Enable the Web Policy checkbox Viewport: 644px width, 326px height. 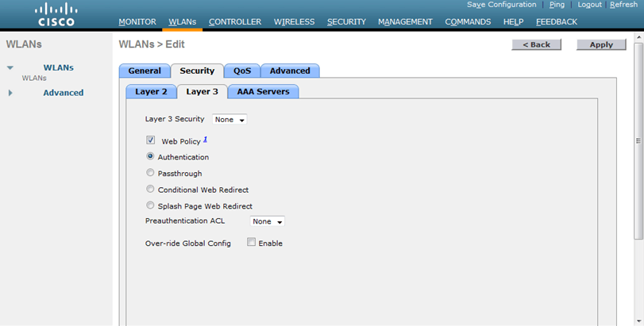[x=150, y=140]
